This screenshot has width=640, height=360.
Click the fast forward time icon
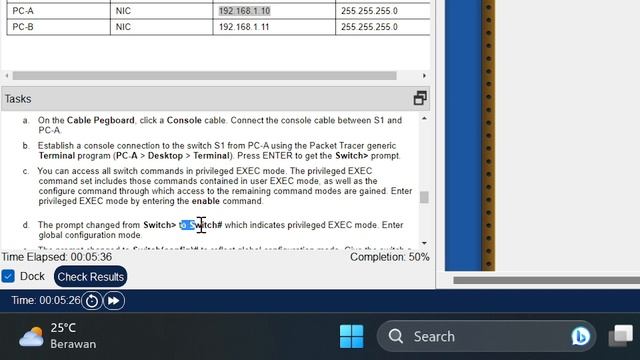(113, 301)
